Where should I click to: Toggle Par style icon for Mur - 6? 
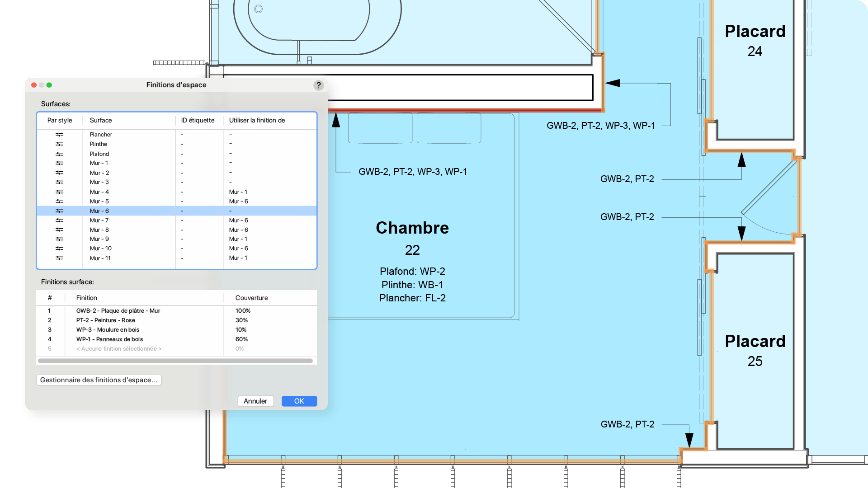point(59,211)
